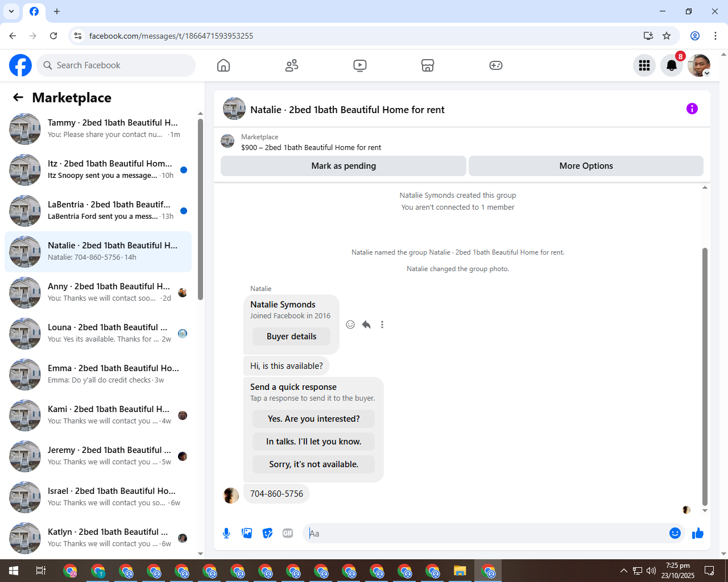This screenshot has height=582, width=728.
Task: Open the Tammy conversation
Action: (x=98, y=129)
